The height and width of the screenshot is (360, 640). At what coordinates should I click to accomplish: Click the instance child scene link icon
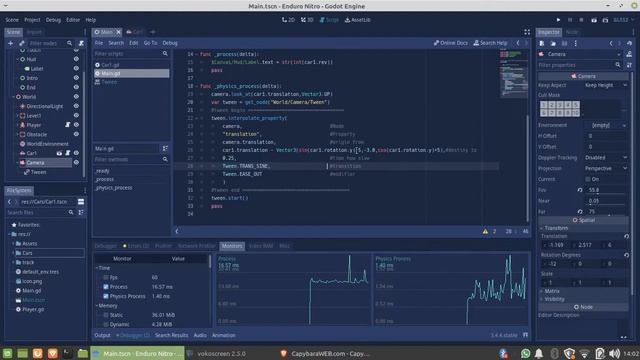(22, 43)
